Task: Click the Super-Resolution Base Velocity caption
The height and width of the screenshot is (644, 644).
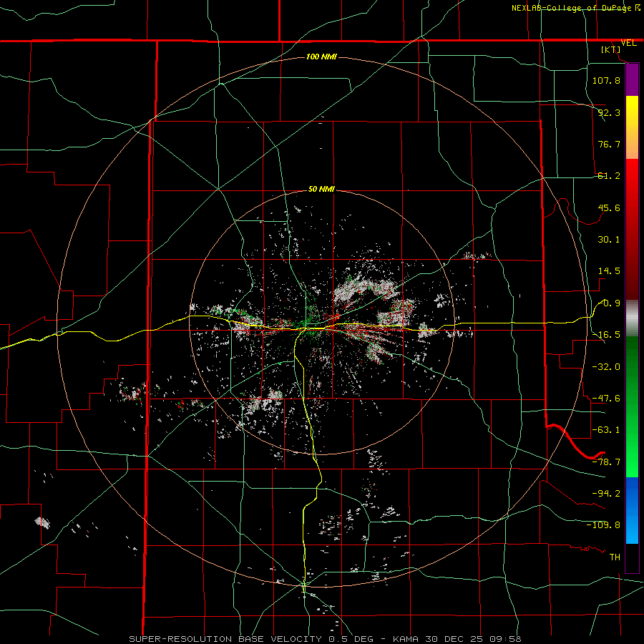Action: coord(325,639)
